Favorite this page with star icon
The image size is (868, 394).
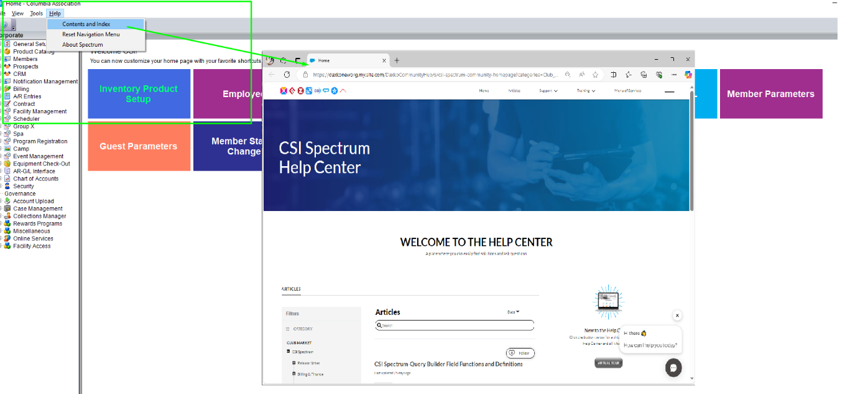click(595, 74)
